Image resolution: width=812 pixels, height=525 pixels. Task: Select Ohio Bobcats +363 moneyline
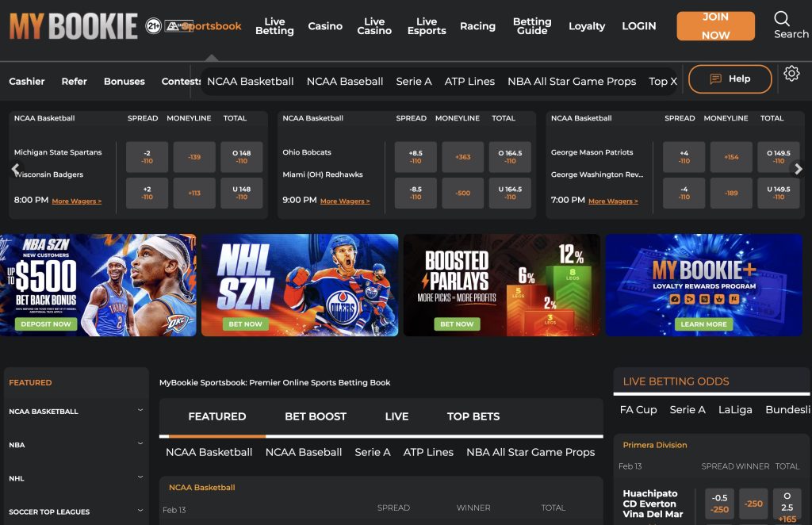tap(462, 156)
